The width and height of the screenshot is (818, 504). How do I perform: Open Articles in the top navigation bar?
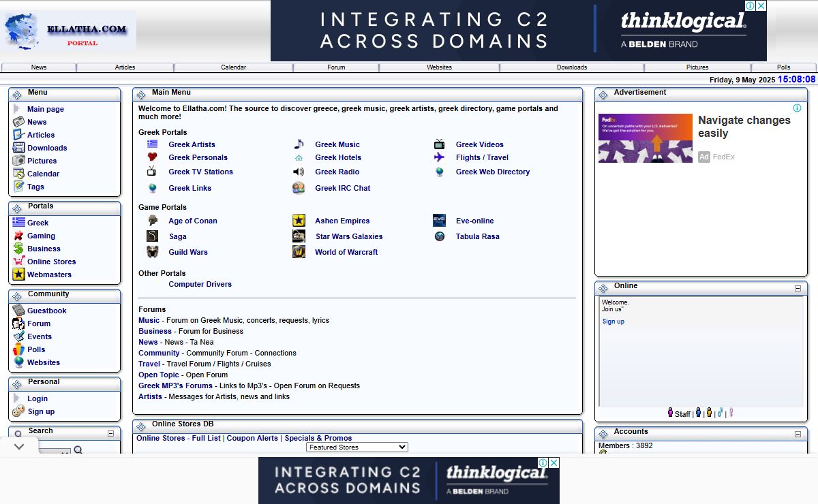click(125, 67)
